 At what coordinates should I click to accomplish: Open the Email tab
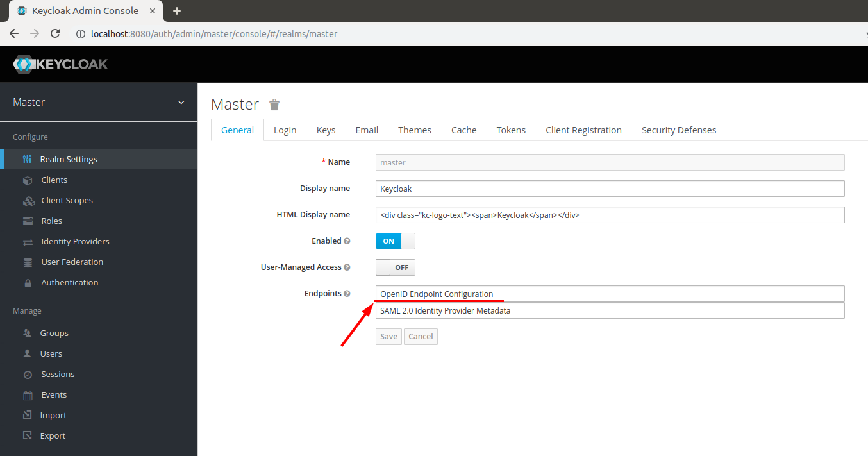point(367,130)
